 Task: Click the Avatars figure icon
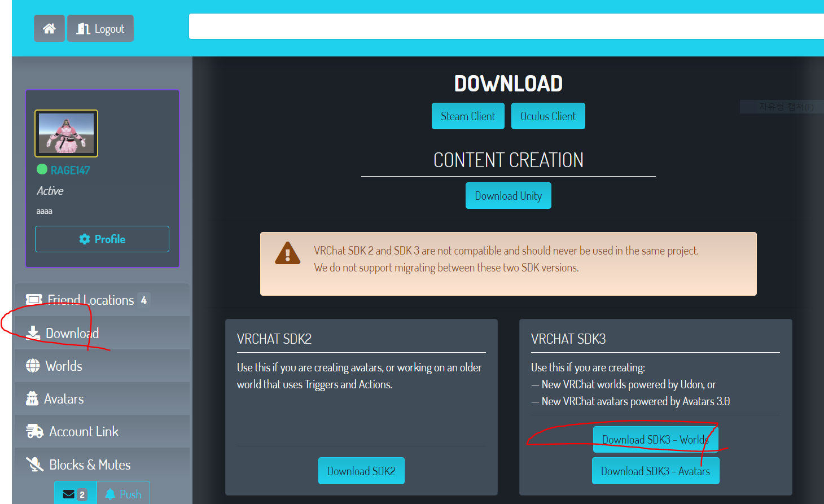click(32, 398)
